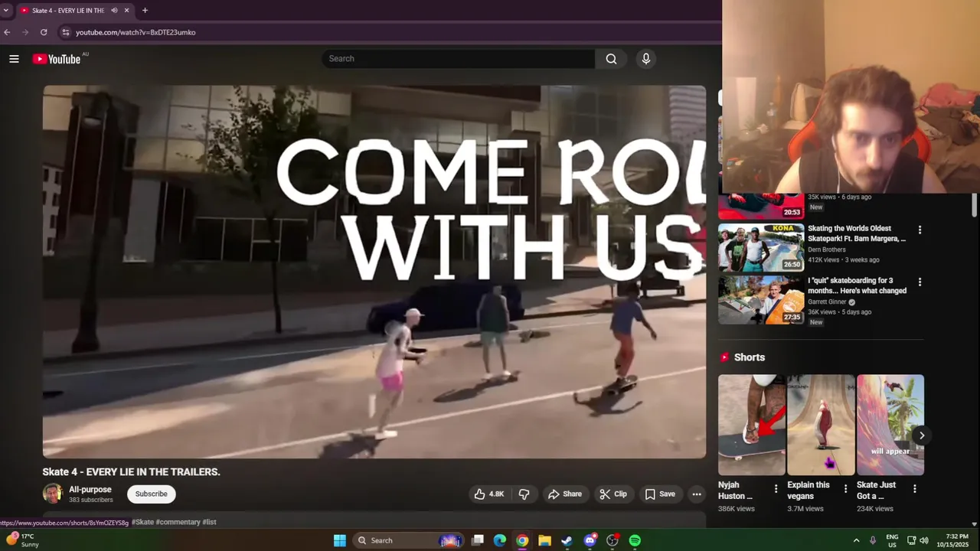Open options for Nyjah Huston short

[x=776, y=488]
